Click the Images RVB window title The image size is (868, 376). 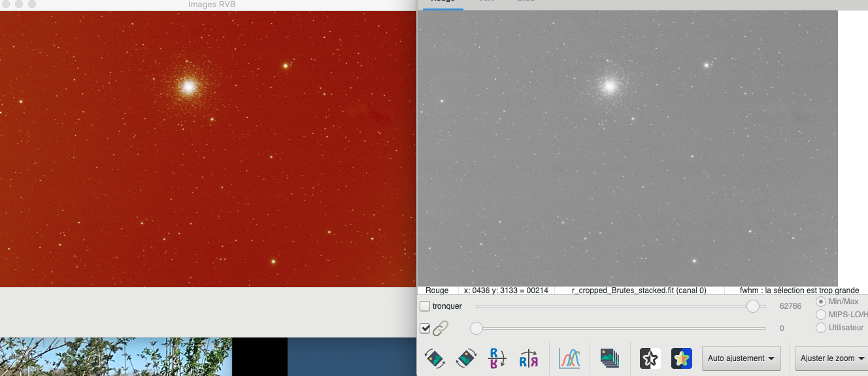(212, 5)
